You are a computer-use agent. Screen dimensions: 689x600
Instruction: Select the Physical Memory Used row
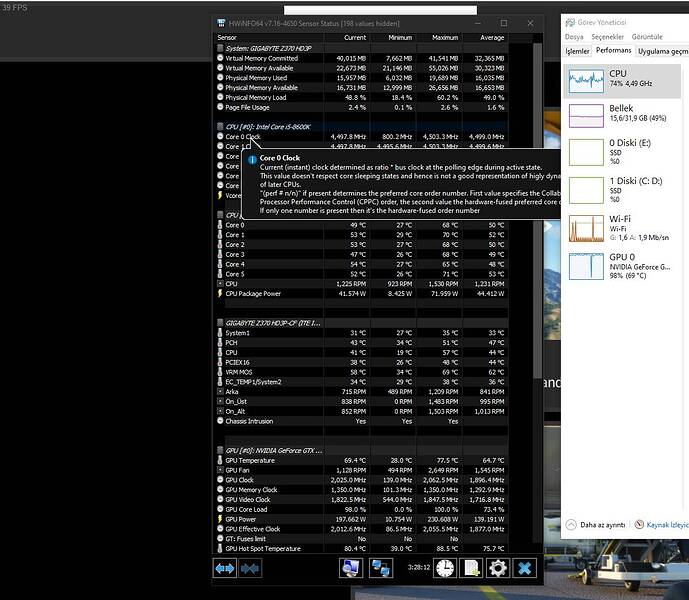click(x=361, y=78)
